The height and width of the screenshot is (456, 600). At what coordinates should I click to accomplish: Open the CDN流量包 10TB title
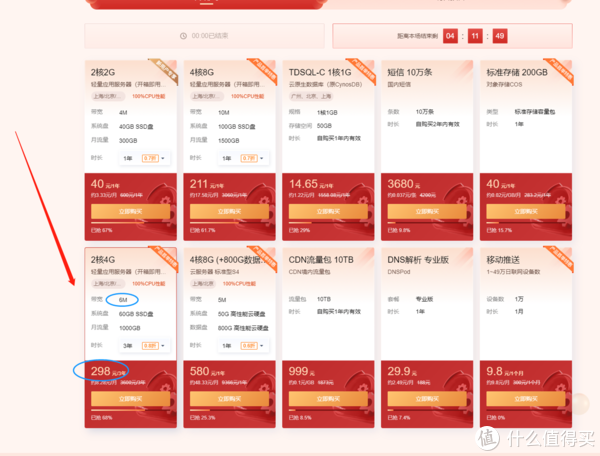(321, 260)
